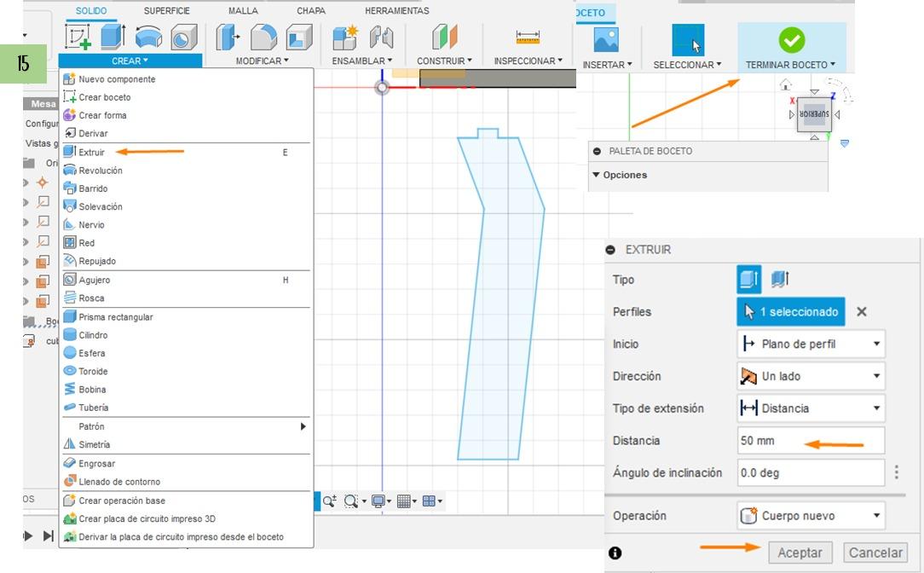Choose Extruir from the Crear menu
924x573 pixels.
[x=186, y=152]
